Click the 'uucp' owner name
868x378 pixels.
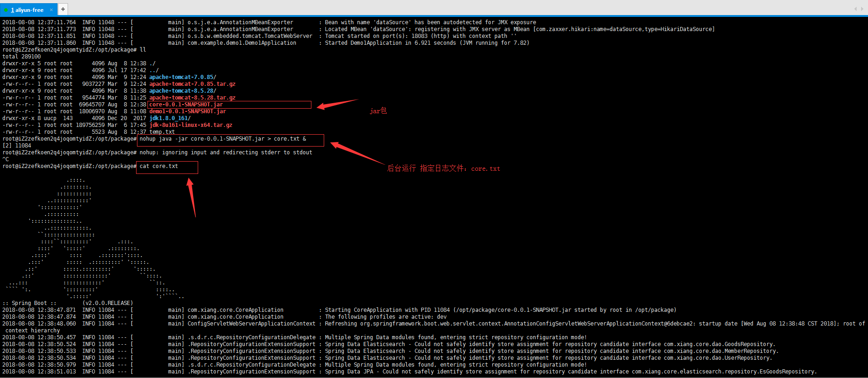pyautogui.click(x=50, y=118)
